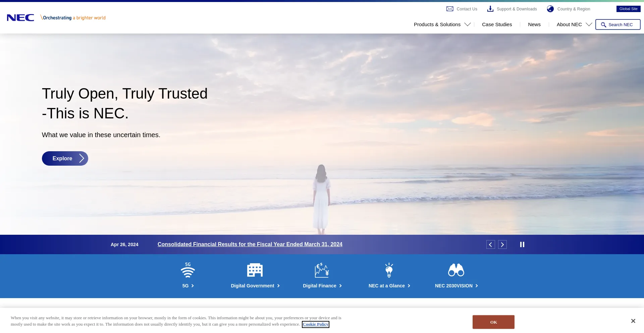Click the magnifier icon in Search NEC
644x333 pixels.
603,25
